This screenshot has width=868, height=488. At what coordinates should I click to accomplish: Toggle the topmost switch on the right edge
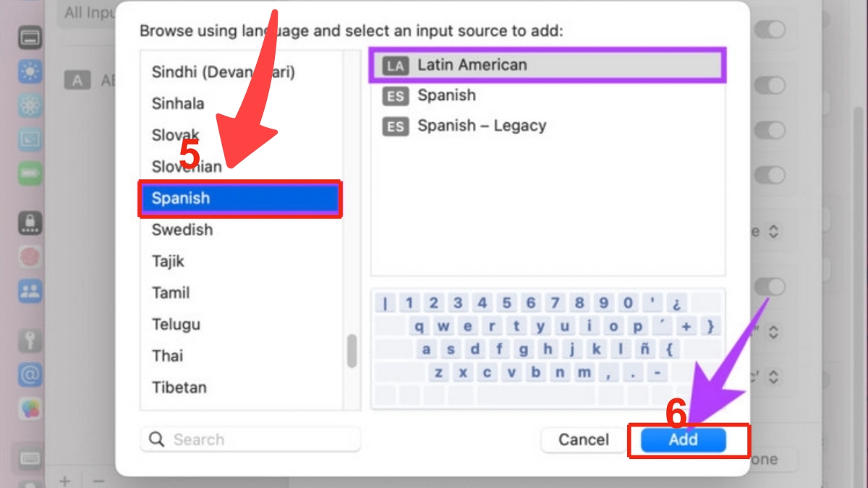pos(773,30)
